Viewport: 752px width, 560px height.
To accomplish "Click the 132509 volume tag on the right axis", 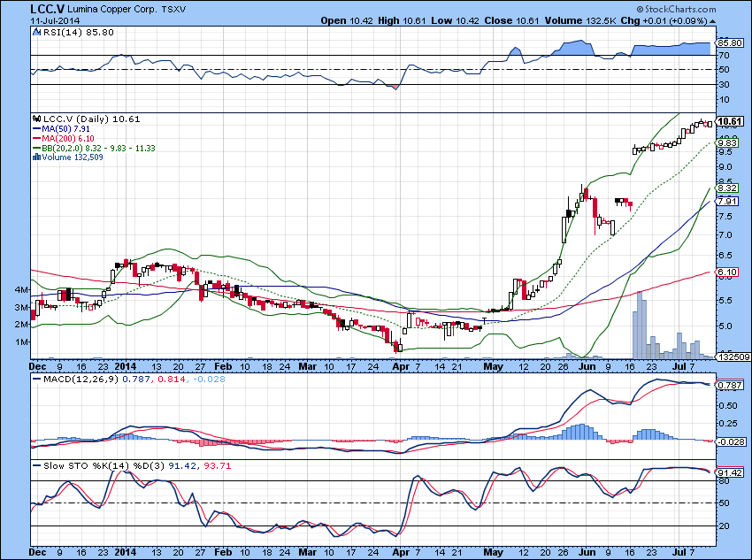I will point(732,357).
